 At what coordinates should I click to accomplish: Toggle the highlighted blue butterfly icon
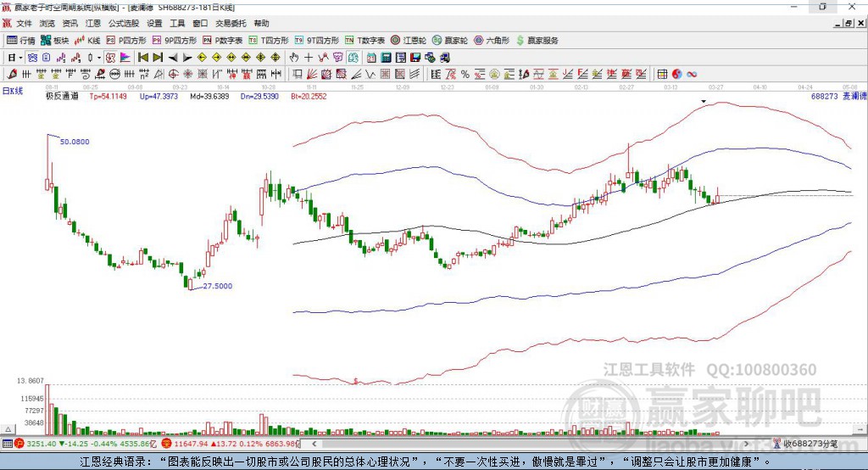click(33, 58)
